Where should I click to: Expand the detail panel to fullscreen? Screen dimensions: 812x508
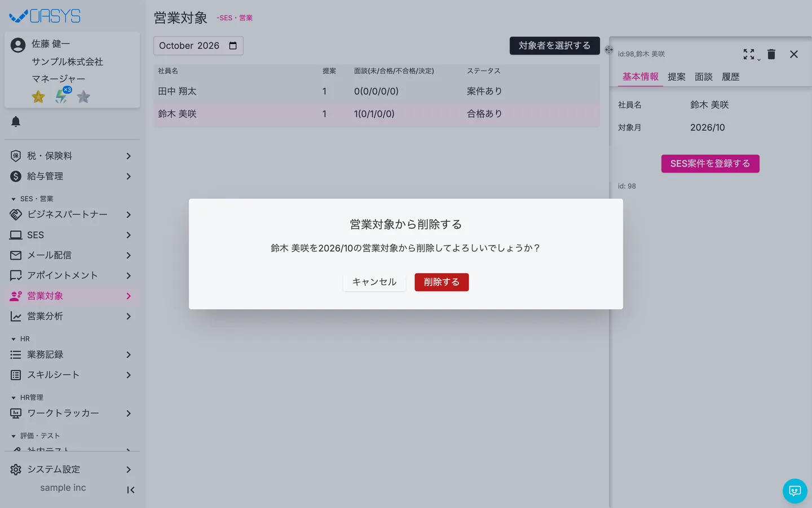pyautogui.click(x=749, y=54)
